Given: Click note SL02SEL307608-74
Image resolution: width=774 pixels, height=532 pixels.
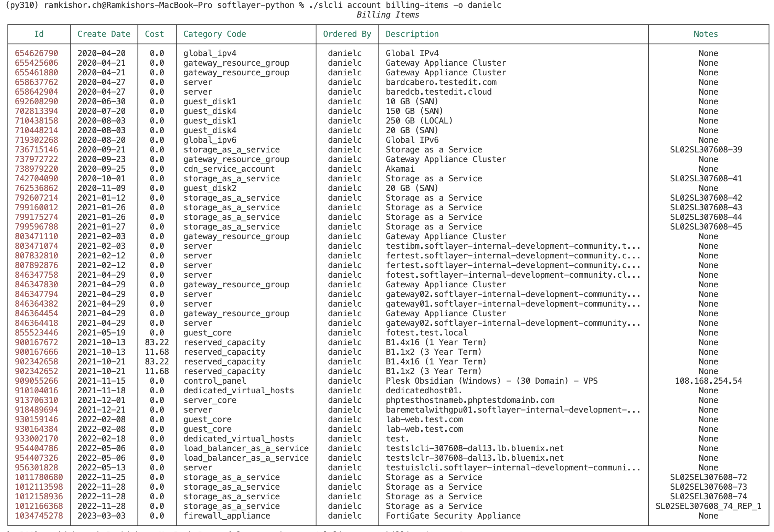Looking at the screenshot, I should tap(708, 497).
